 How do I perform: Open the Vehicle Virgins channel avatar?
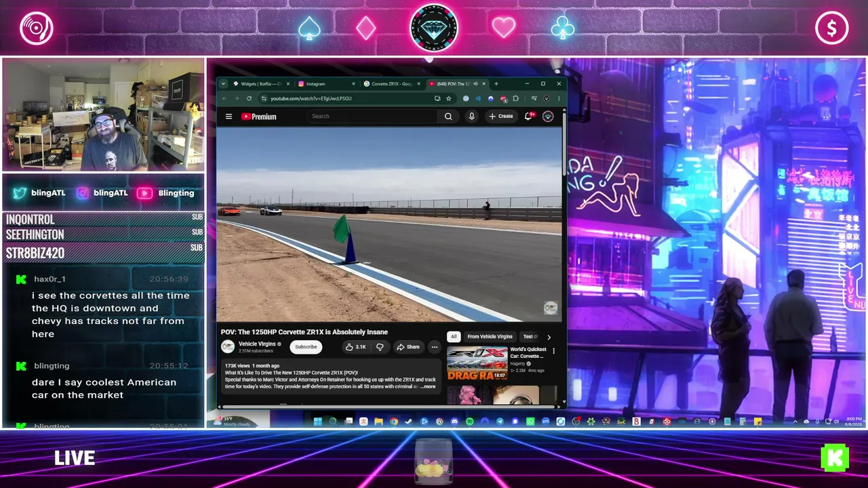click(x=228, y=347)
